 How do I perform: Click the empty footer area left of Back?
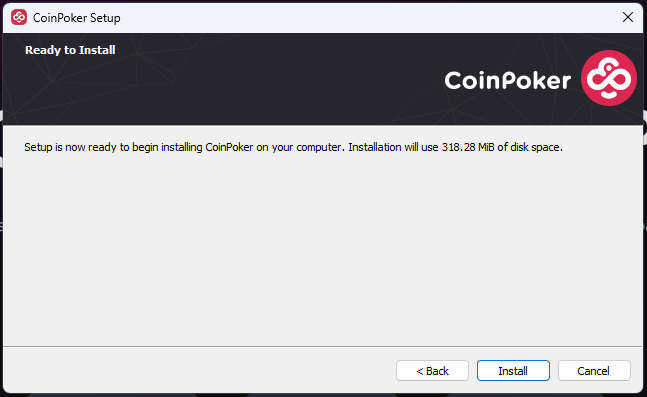tap(198, 371)
